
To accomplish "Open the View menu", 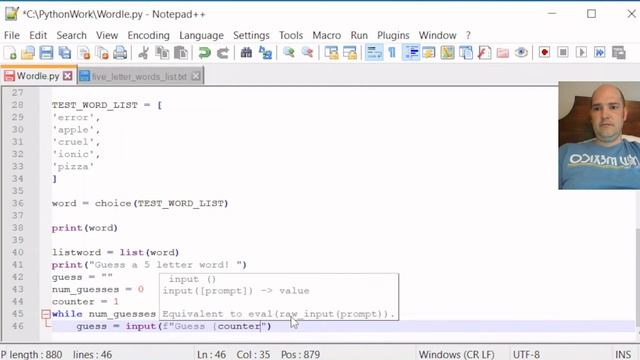I will (107, 36).
